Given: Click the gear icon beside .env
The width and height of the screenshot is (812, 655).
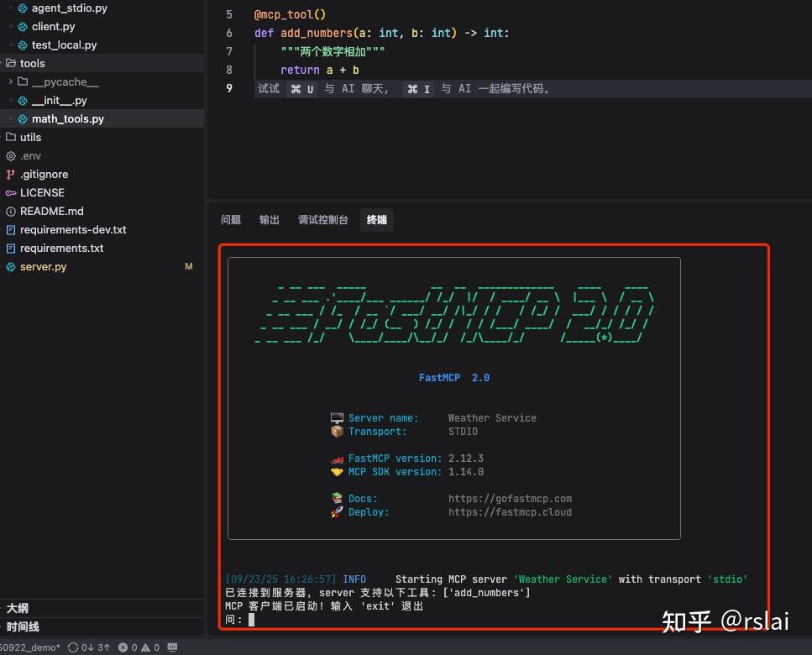Looking at the screenshot, I should tap(10, 156).
